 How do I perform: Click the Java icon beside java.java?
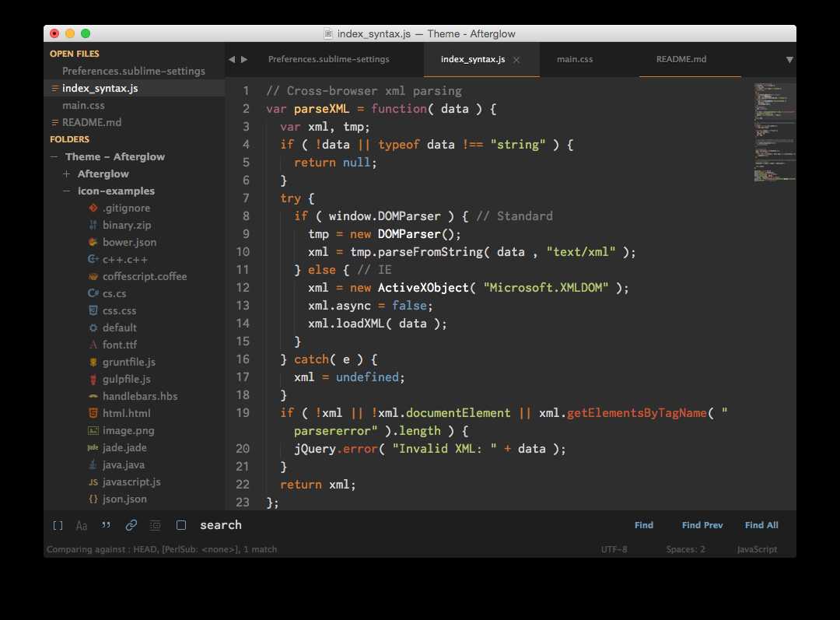(93, 464)
